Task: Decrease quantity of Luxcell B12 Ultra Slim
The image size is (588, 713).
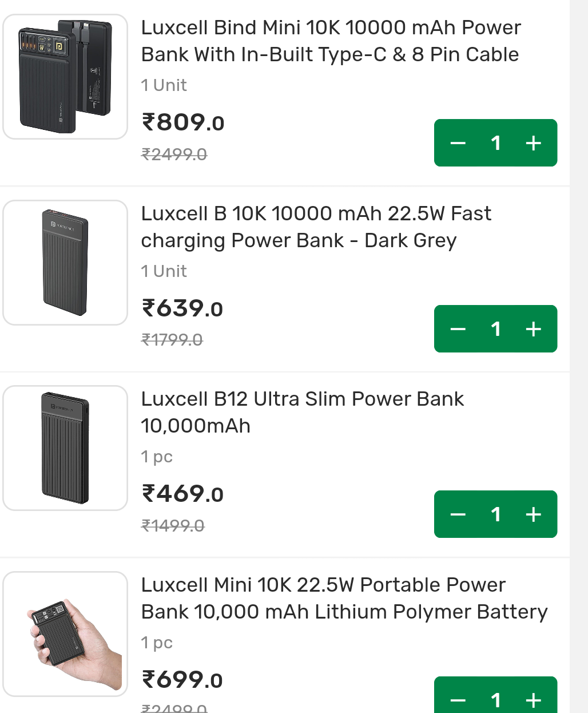Action: point(458,514)
